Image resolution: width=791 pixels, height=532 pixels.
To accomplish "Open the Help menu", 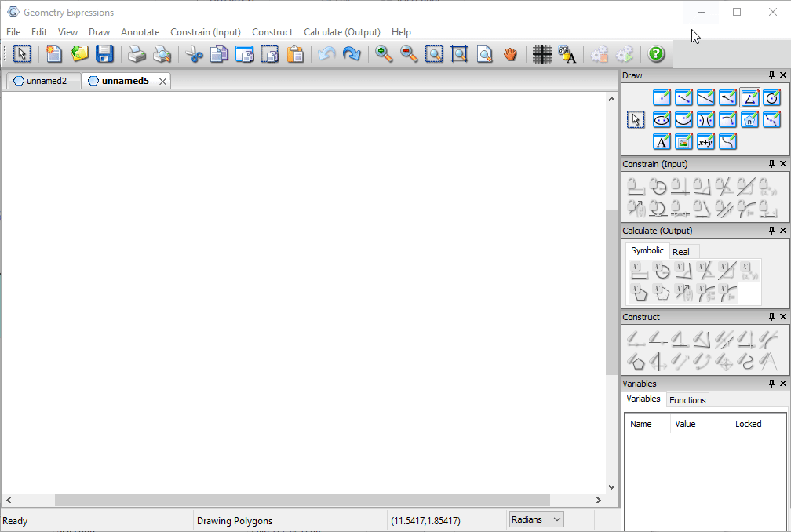I will tap(401, 31).
